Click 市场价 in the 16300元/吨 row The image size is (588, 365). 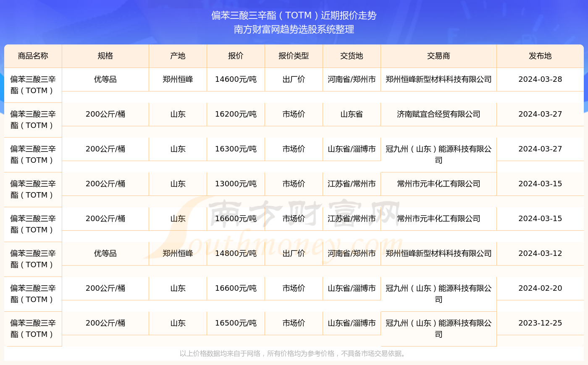(294, 149)
